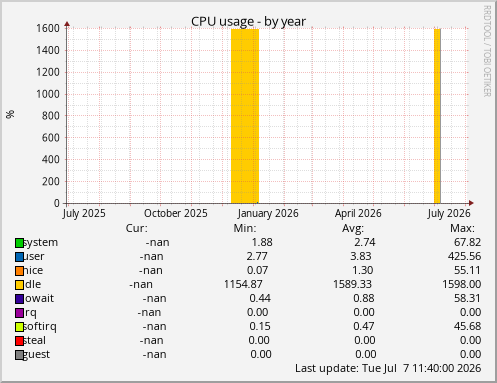Click the 'softirq' legend label
497x383 pixels.
tap(40, 326)
